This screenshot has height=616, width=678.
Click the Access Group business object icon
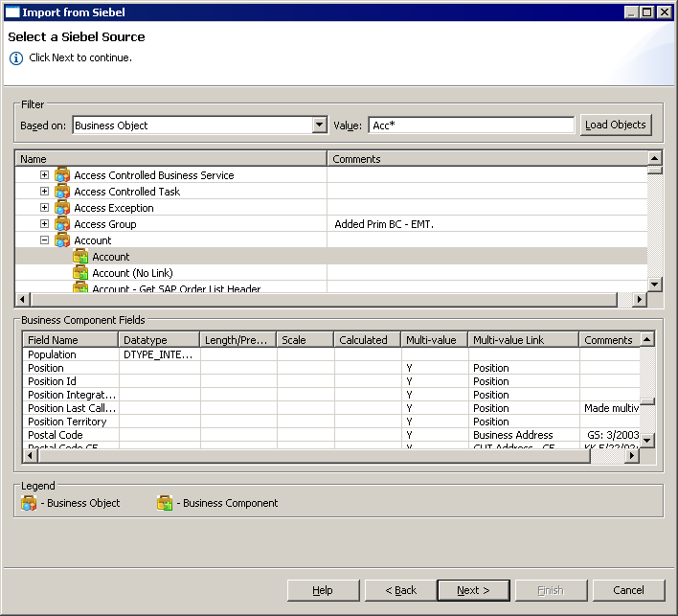(62, 224)
